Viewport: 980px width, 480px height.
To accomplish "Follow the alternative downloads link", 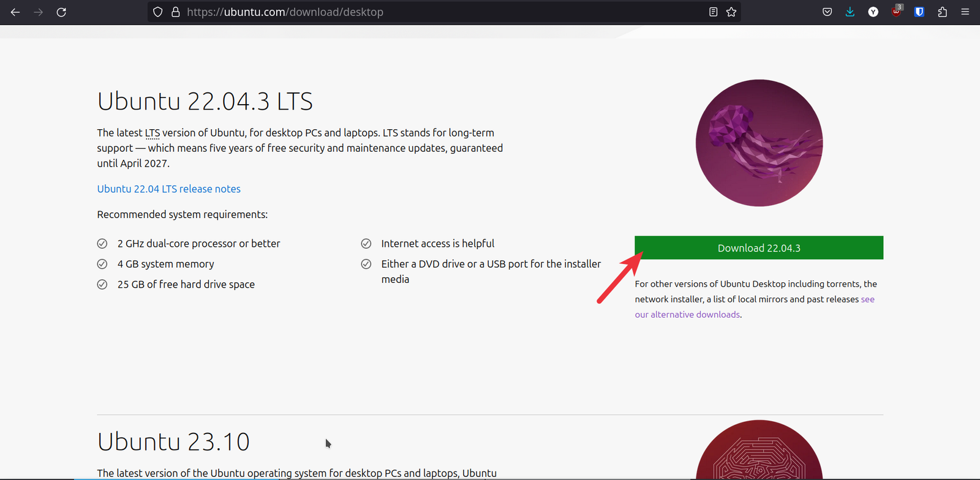I will point(687,315).
